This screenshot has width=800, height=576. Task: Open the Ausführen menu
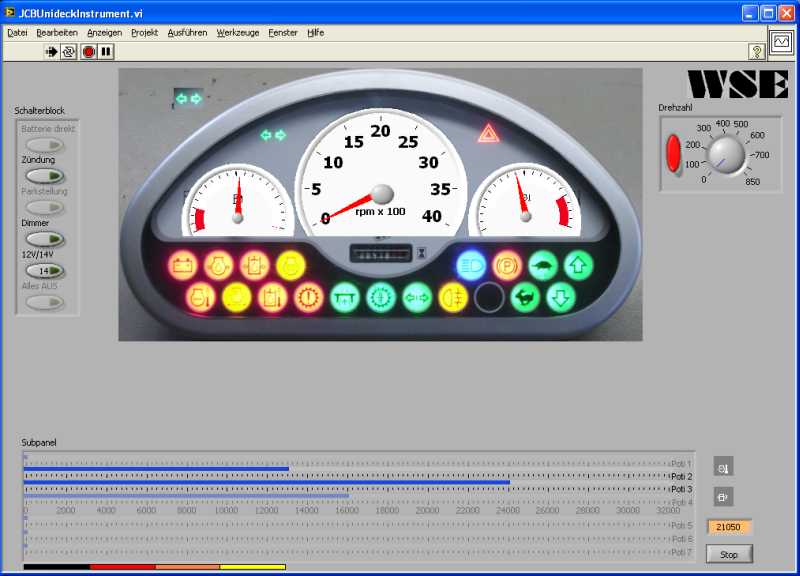[x=187, y=33]
